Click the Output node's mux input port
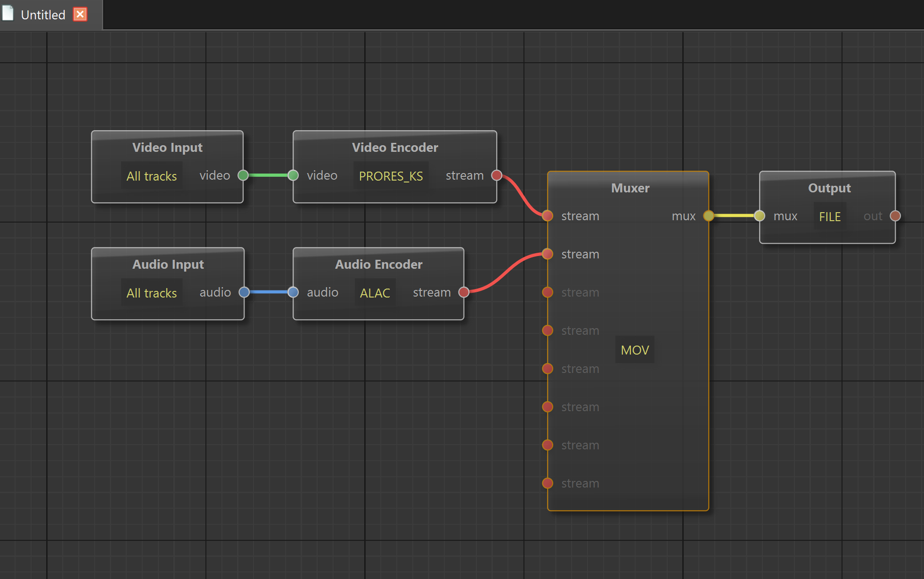The width and height of the screenshot is (924, 579). pyautogui.click(x=760, y=216)
